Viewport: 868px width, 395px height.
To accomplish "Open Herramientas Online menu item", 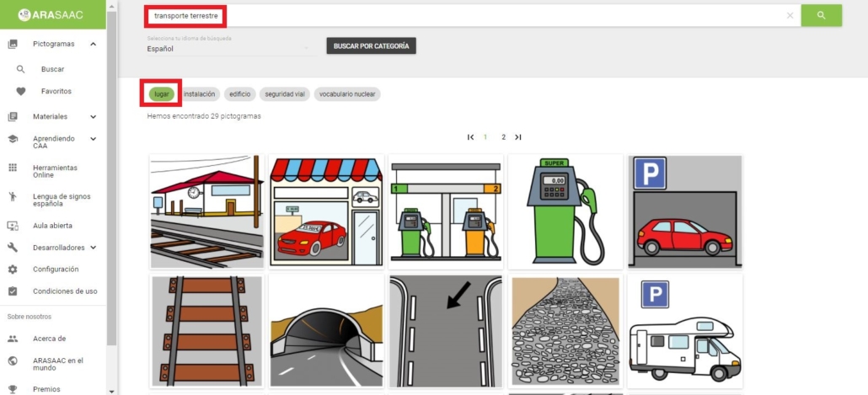I will 55,172.
